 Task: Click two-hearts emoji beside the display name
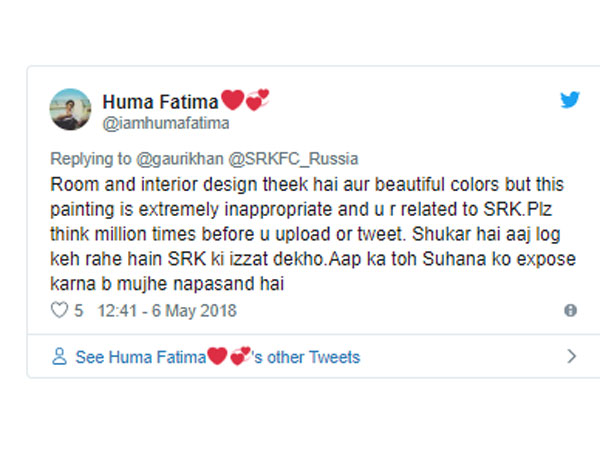(257, 101)
